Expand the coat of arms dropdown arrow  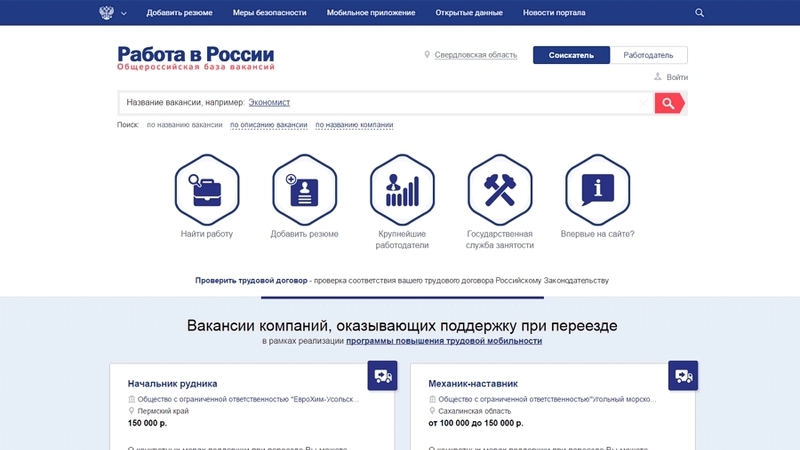(x=124, y=14)
